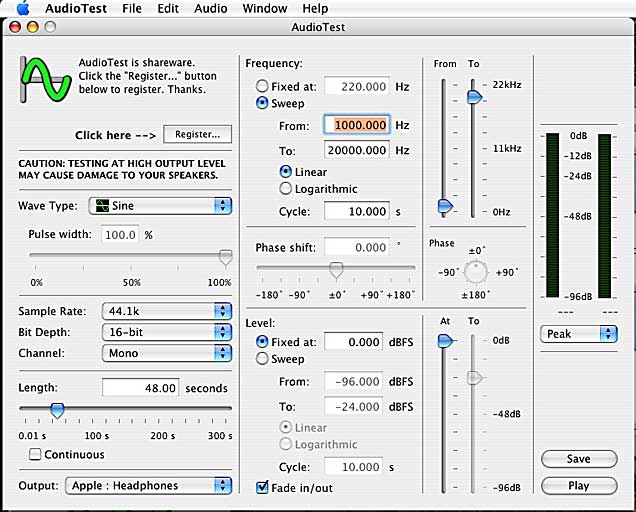Open the Window menu
The width and height of the screenshot is (636, 512).
tap(265, 8)
